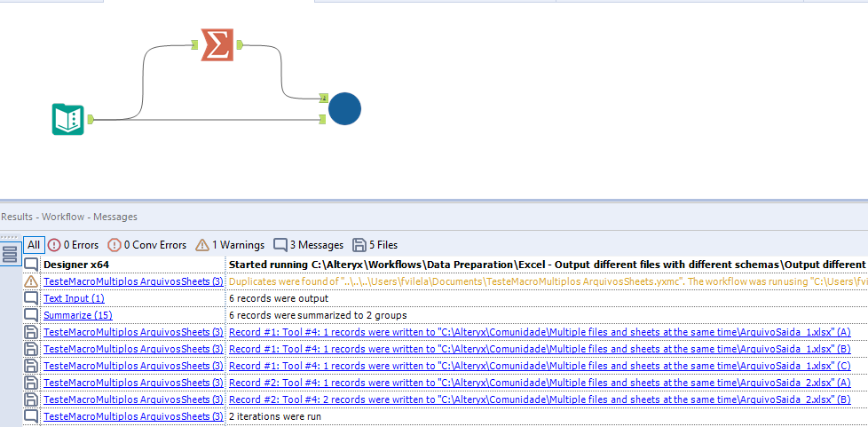Open TesteMacroMultiplos link in the warning row
This screenshot has width=868, height=427.
(x=133, y=281)
